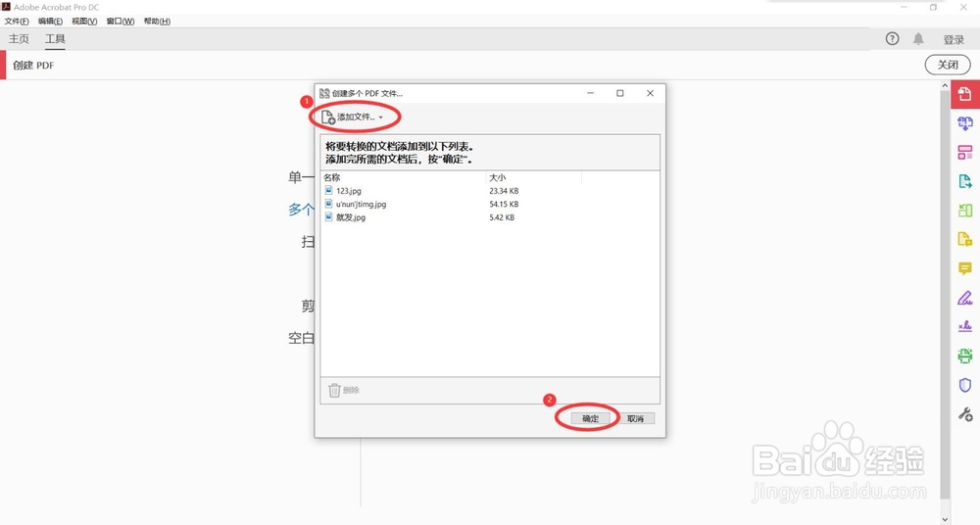Confirm with the 确定 button
The height and width of the screenshot is (525, 980).
[x=590, y=419]
